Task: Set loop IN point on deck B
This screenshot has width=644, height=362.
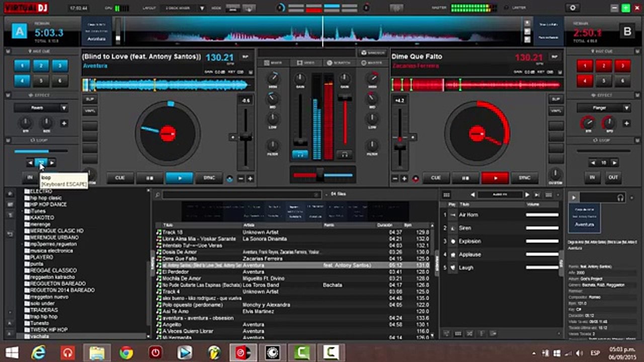Action: click(x=592, y=177)
